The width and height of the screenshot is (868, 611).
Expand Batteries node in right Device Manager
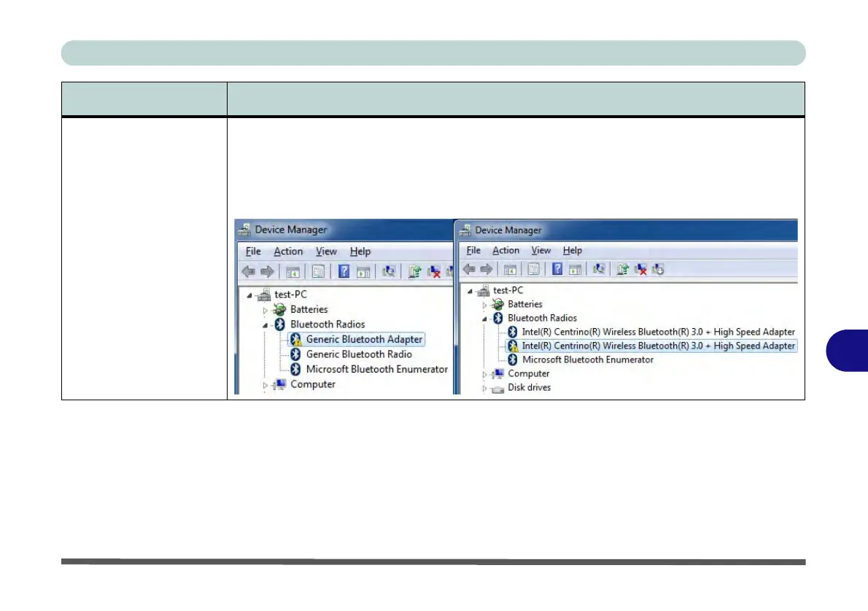pyautogui.click(x=484, y=305)
